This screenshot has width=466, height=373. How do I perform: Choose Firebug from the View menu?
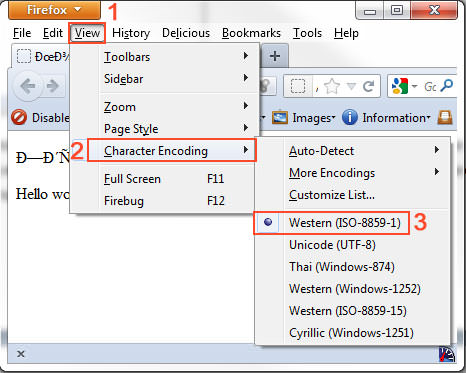(164, 201)
